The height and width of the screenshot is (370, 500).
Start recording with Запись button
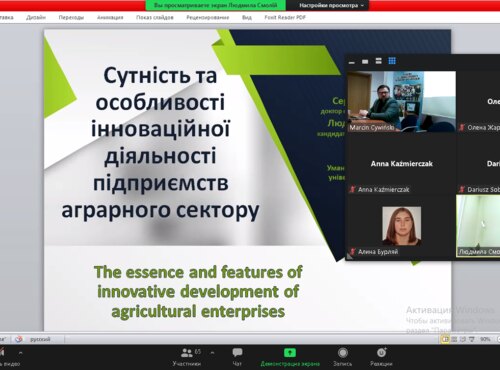[x=342, y=357]
